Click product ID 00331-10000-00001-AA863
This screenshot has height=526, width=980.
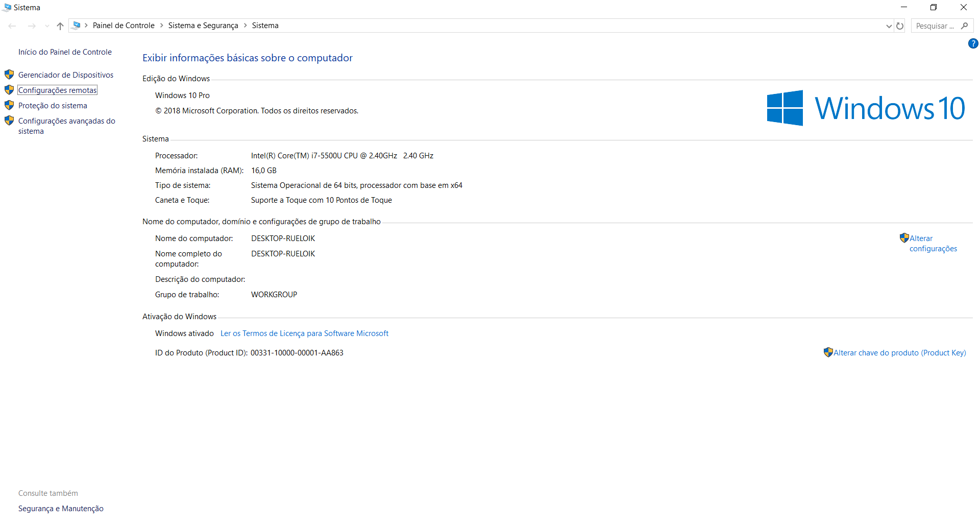click(297, 353)
